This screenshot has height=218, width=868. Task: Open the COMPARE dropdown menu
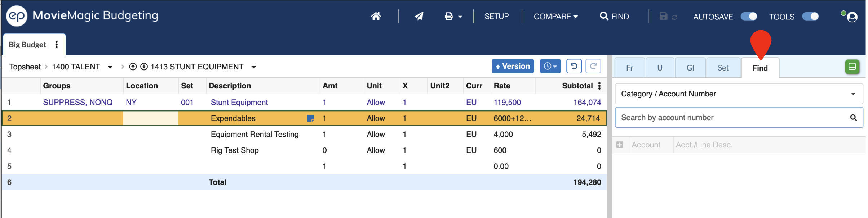(x=555, y=17)
